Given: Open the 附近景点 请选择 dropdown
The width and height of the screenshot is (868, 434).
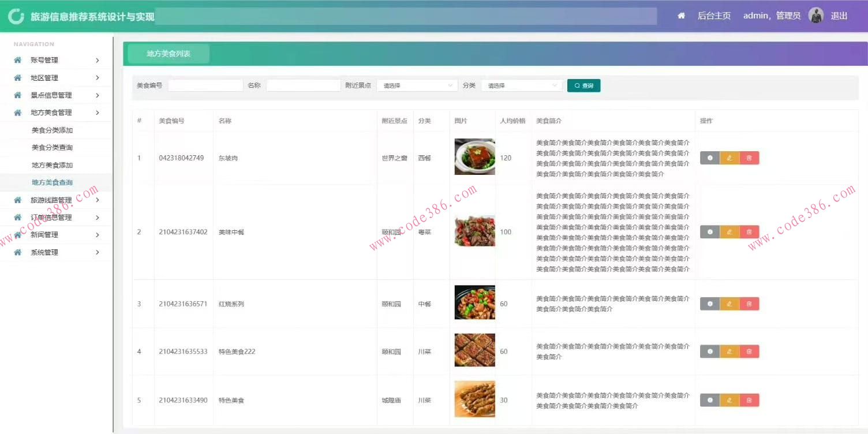Looking at the screenshot, I should click(x=417, y=85).
